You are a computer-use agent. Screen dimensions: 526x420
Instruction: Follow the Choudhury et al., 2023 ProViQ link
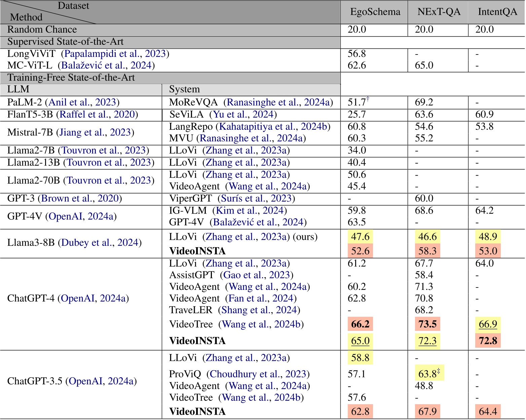click(258, 374)
